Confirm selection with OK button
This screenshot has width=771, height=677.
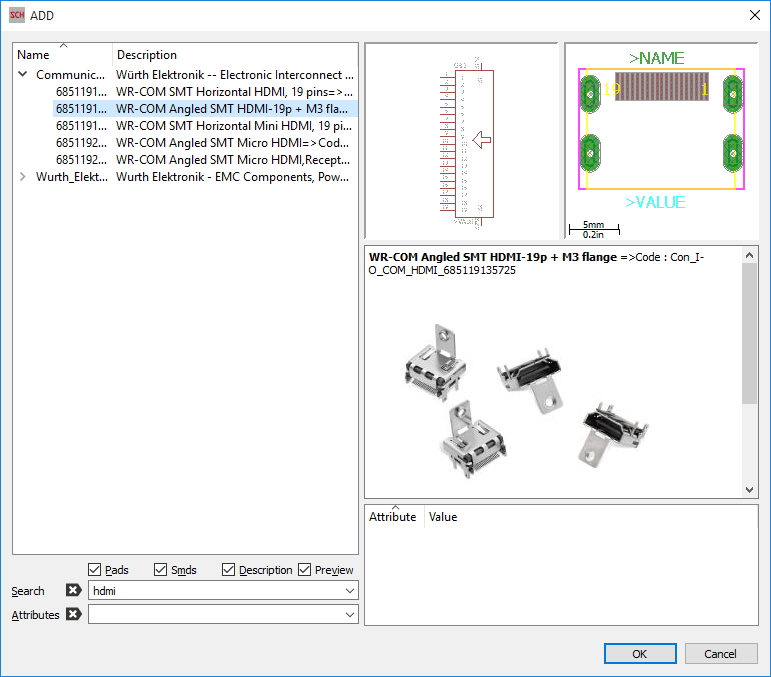click(x=640, y=653)
